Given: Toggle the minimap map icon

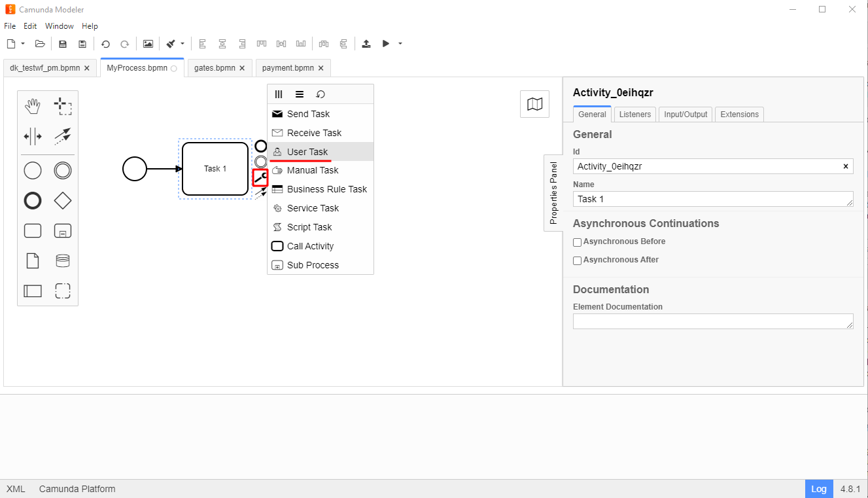Looking at the screenshot, I should 534,104.
